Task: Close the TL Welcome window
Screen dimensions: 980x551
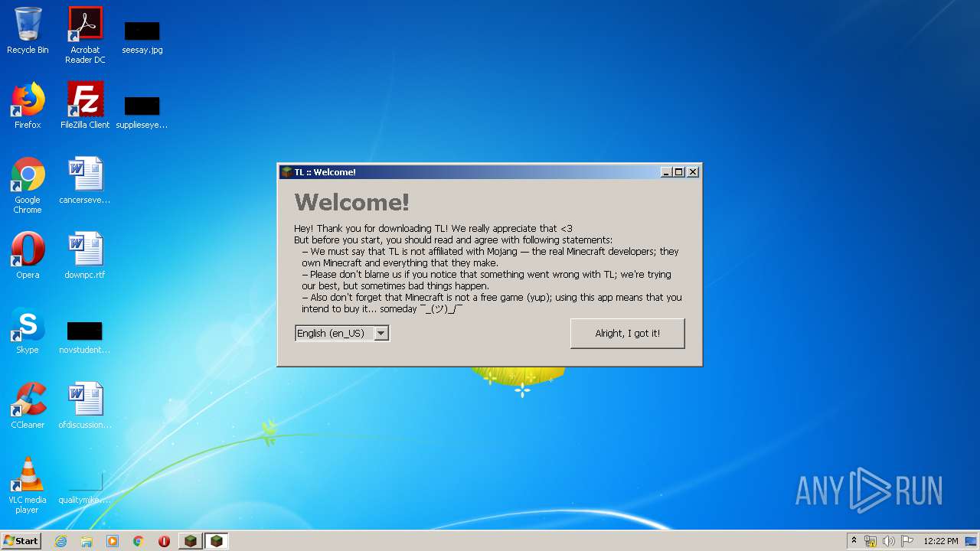Action: (x=693, y=172)
